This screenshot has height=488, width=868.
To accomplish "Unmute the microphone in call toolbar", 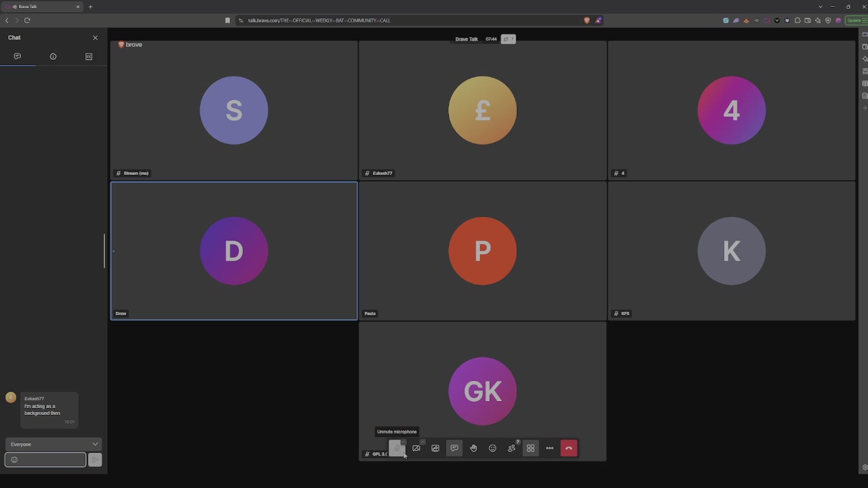I will [x=397, y=448].
